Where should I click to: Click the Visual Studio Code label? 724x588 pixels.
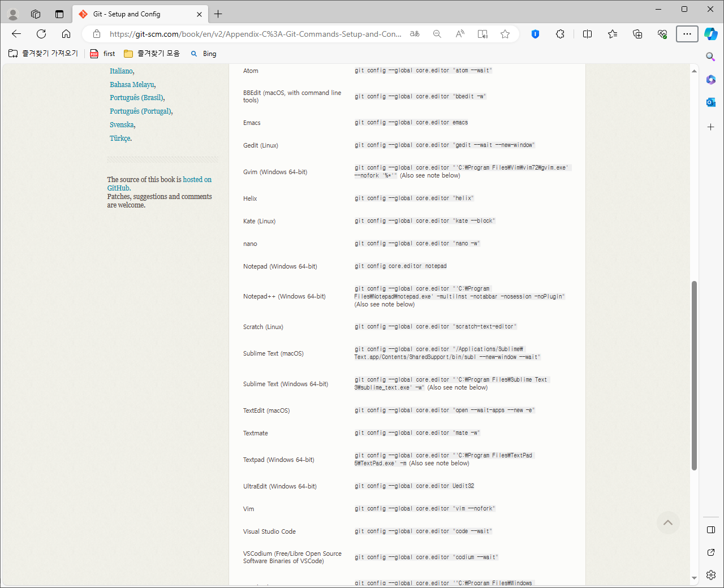click(x=269, y=531)
